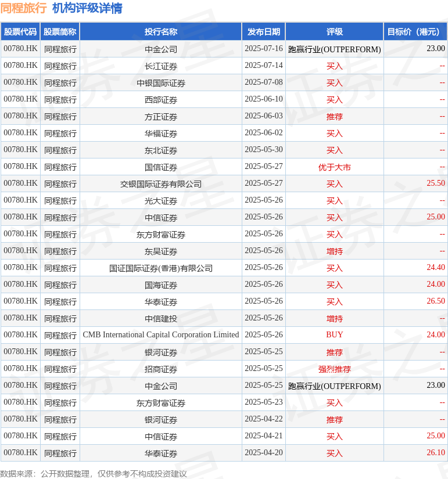Click 东方财富证券 in the 2025-05-23 row

(x=161, y=402)
